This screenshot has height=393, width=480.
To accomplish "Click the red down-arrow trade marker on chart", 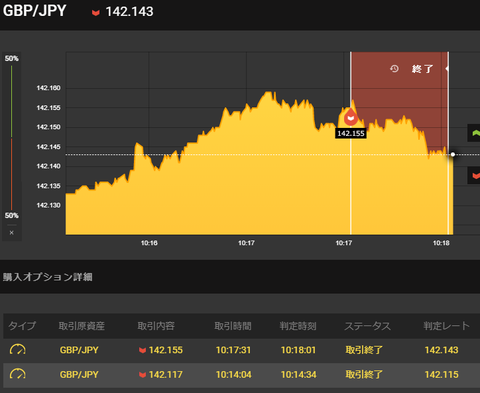I will 351,117.
